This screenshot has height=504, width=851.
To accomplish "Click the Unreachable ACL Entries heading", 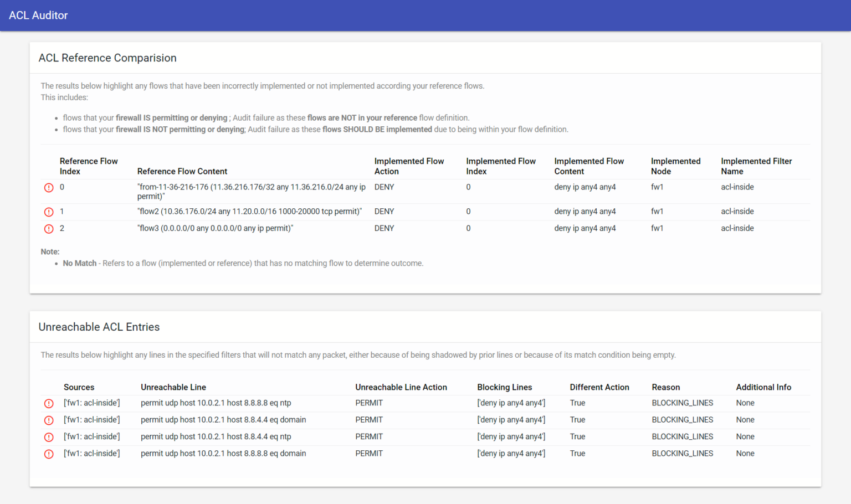I will tap(99, 327).
